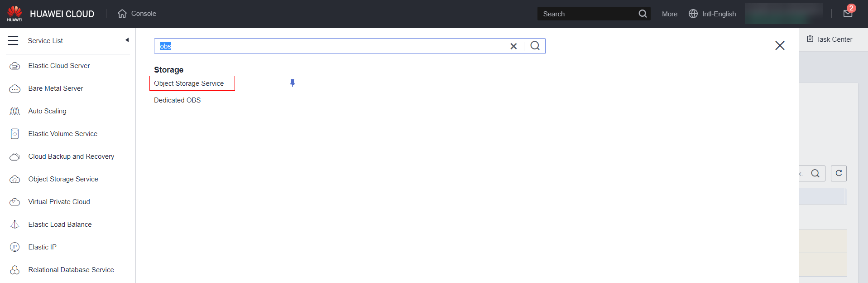Click the hamburger menu icon

(x=13, y=41)
